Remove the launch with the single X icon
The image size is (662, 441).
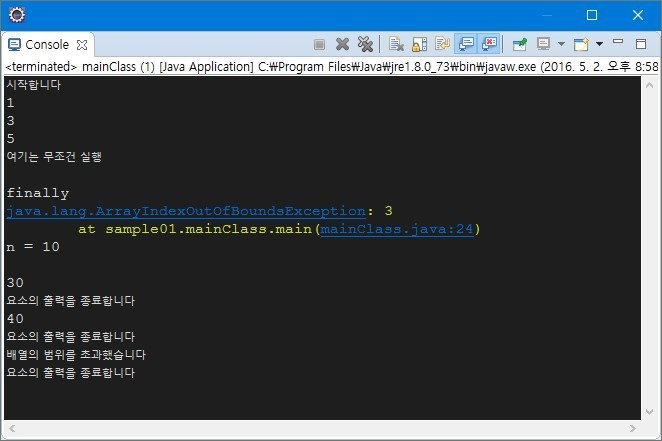(342, 44)
